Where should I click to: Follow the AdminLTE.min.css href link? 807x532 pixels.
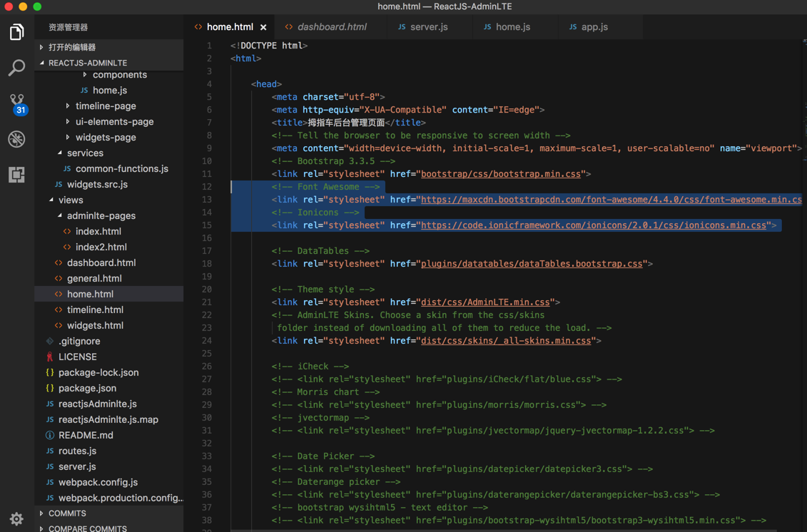(485, 302)
